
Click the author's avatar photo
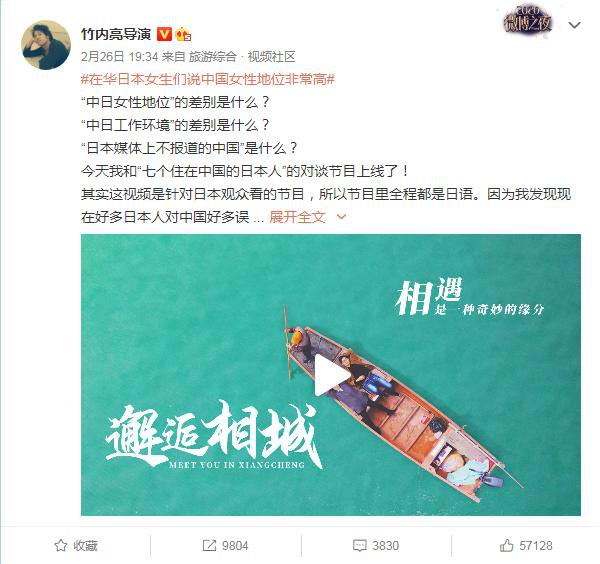coord(46,45)
